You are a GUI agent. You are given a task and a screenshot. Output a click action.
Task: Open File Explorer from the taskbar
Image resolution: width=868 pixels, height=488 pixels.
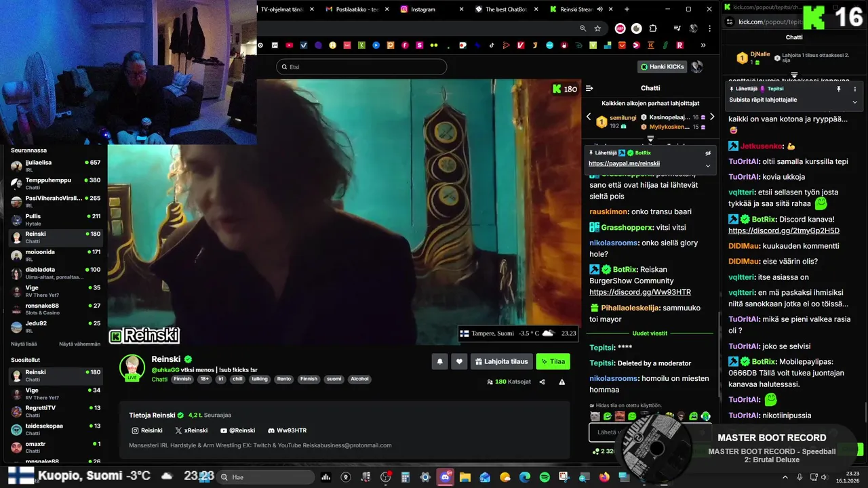[465, 477]
